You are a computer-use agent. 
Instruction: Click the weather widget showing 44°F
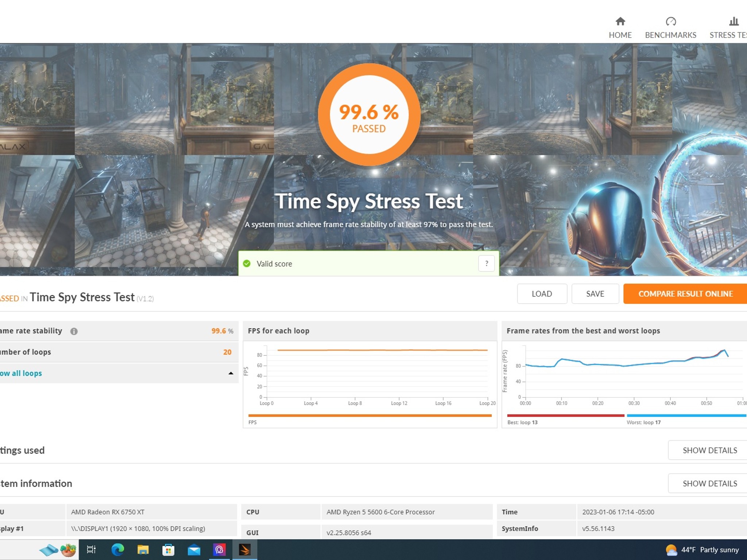click(x=702, y=550)
